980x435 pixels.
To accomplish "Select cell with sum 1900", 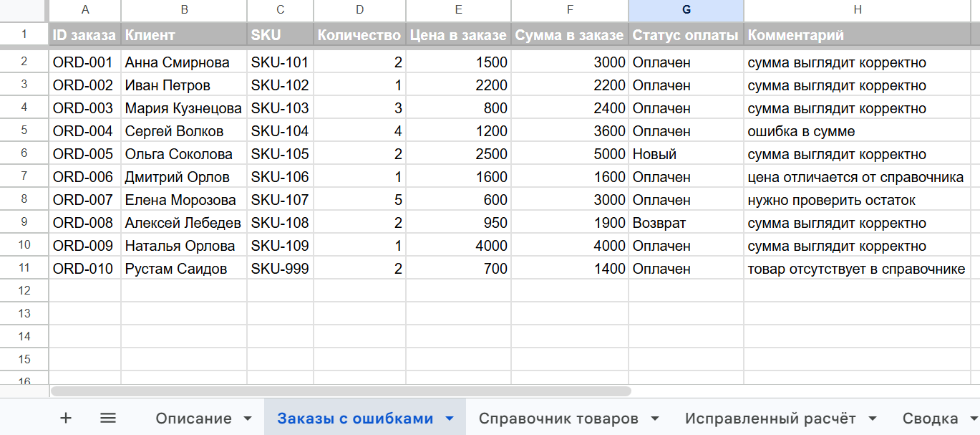I will pyautogui.click(x=570, y=223).
